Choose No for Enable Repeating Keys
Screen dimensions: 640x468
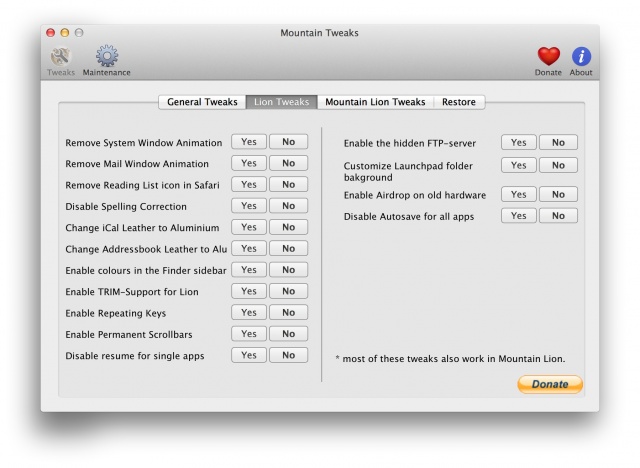point(288,313)
